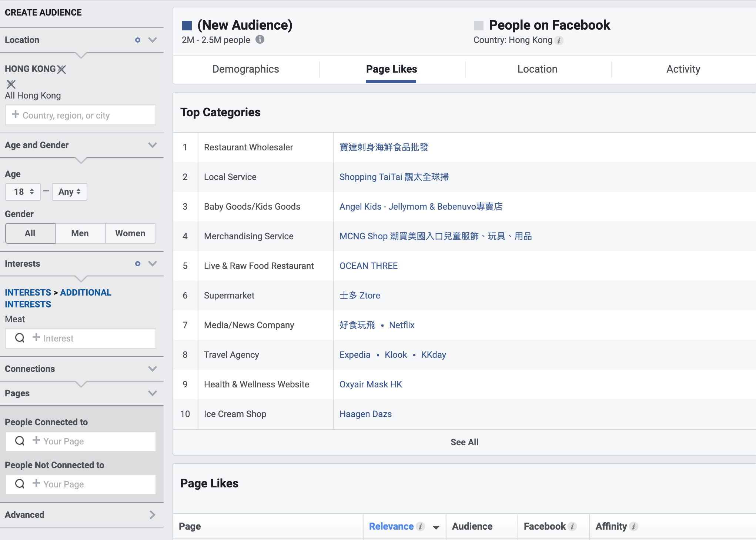756x540 pixels.
Task: Open the Location tab
Action: pos(537,69)
